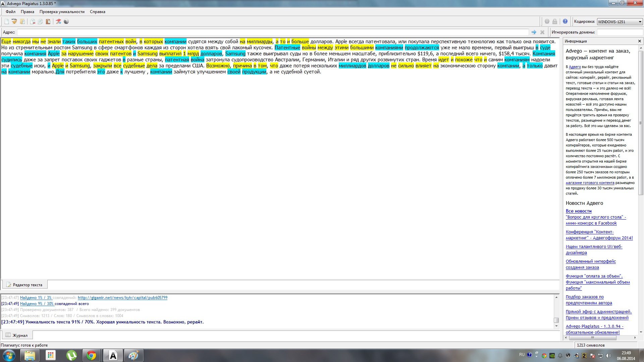Click the HTML cleanup broom icon

(x=14, y=21)
